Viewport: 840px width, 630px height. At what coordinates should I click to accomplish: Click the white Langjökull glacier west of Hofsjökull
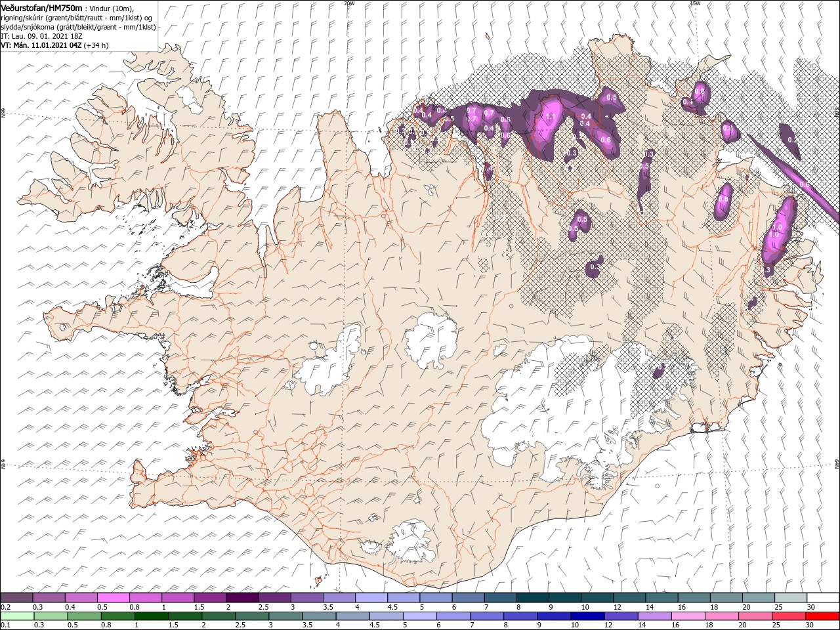point(331,360)
